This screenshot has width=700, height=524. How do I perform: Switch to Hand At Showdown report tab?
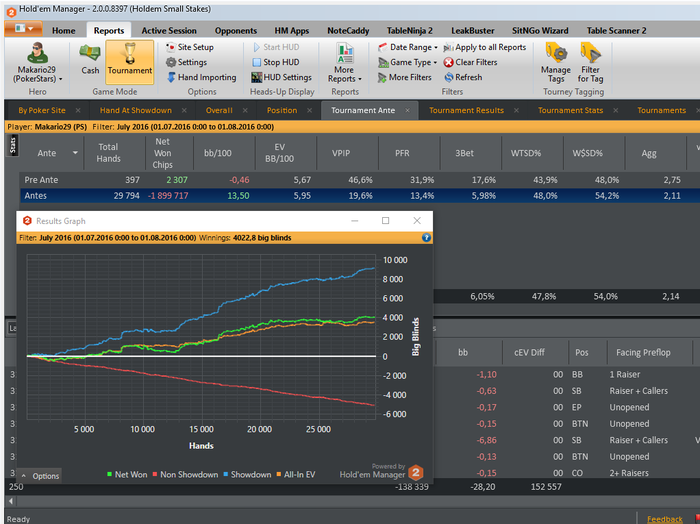pyautogui.click(x=136, y=110)
